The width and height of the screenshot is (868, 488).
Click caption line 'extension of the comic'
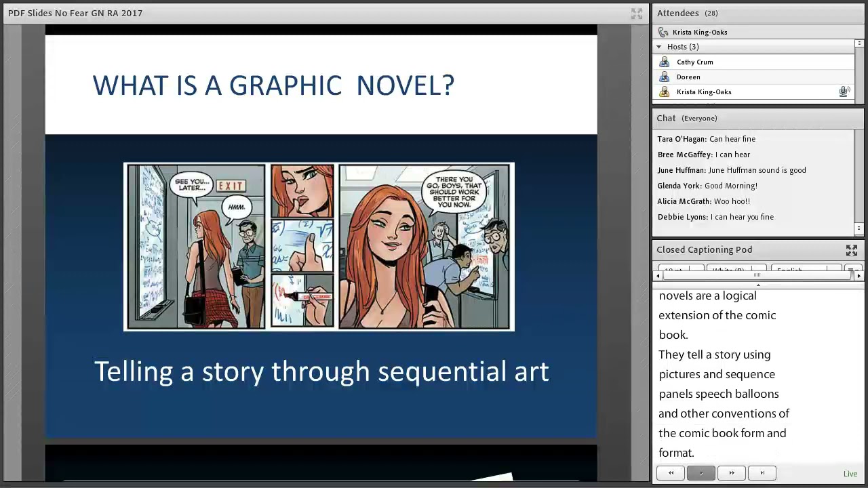tap(717, 315)
